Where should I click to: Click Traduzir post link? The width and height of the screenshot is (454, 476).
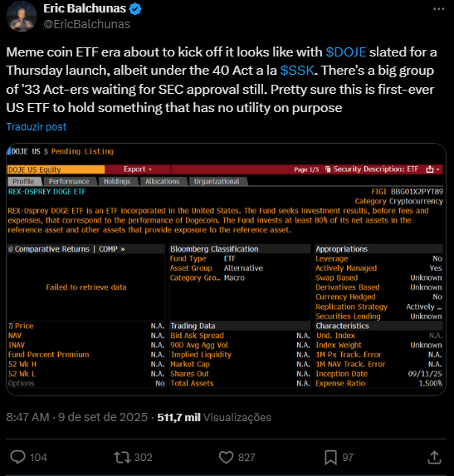click(37, 126)
